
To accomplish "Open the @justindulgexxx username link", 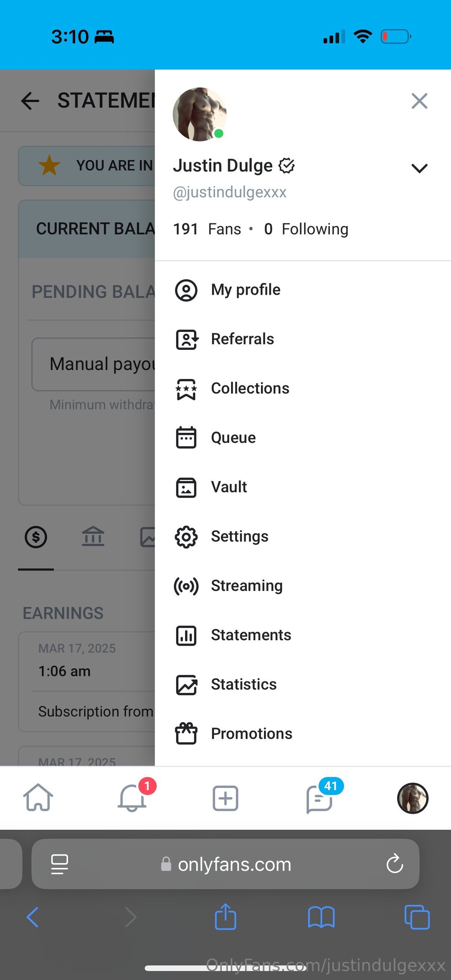I will pos(230,192).
